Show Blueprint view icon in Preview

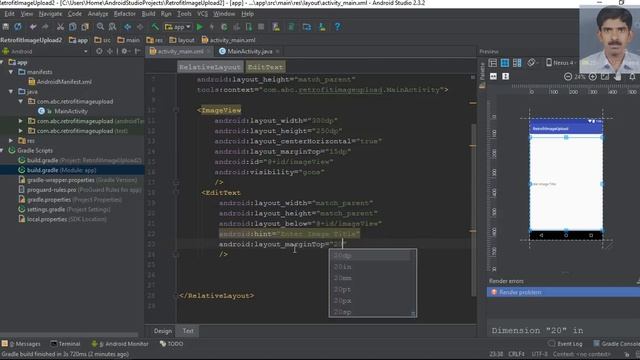[x=505, y=63]
